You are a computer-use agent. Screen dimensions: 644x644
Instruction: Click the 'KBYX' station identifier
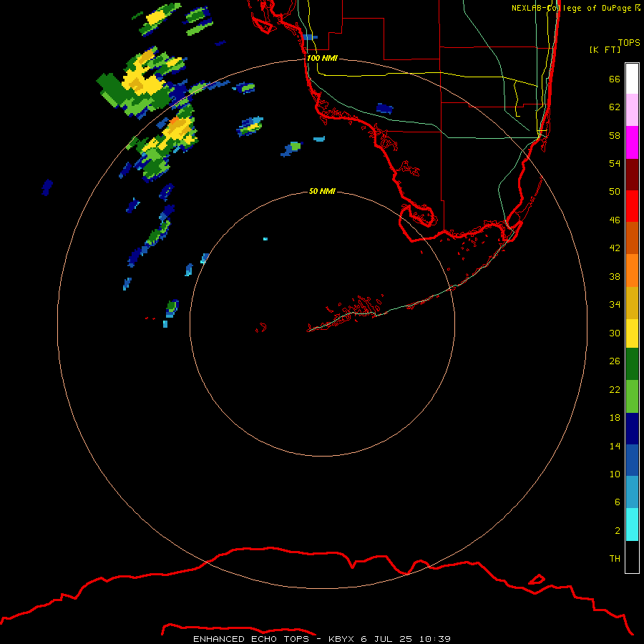[x=341, y=639]
